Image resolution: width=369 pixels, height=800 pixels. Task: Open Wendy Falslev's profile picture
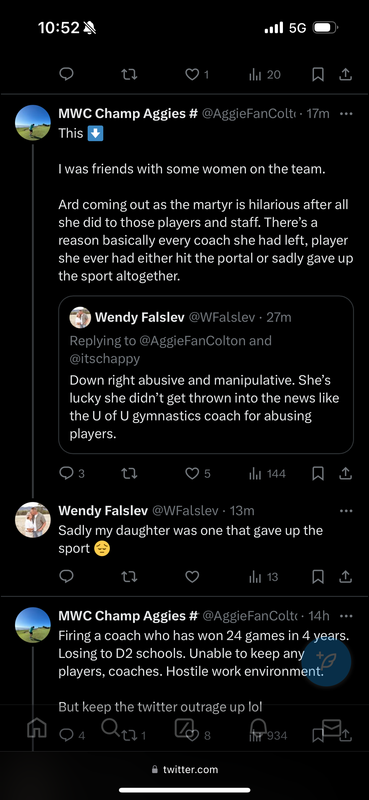coord(33,520)
